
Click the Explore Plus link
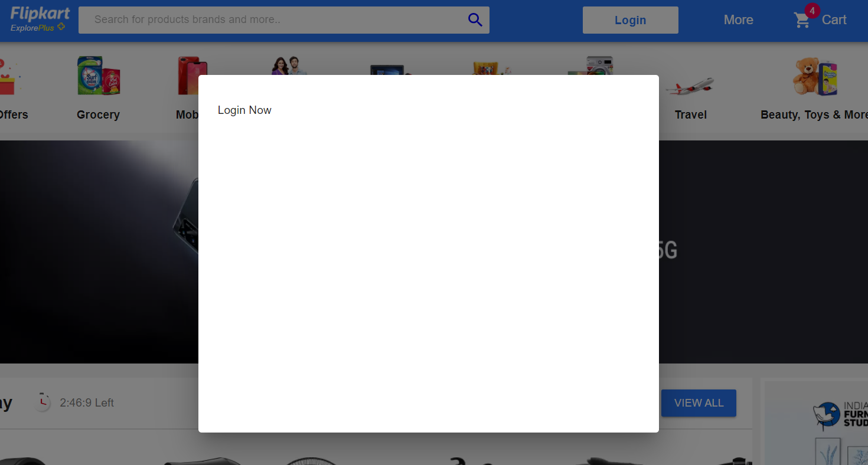coord(38,28)
